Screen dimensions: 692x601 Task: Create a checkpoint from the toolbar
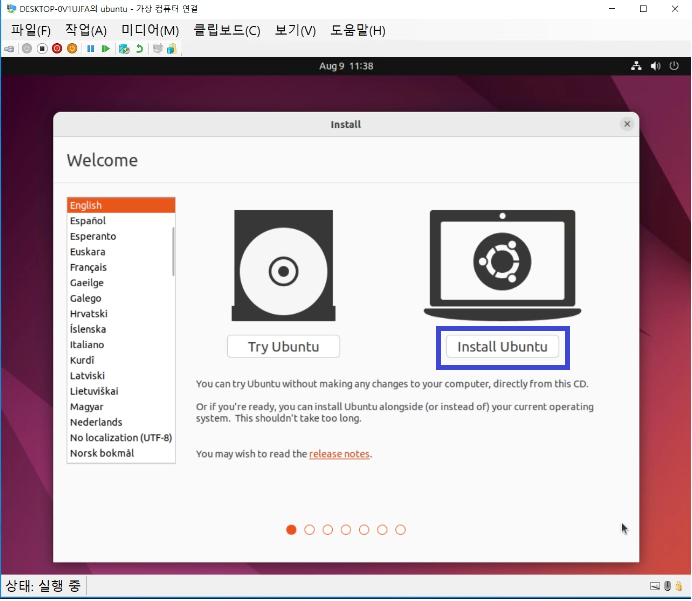tap(124, 49)
